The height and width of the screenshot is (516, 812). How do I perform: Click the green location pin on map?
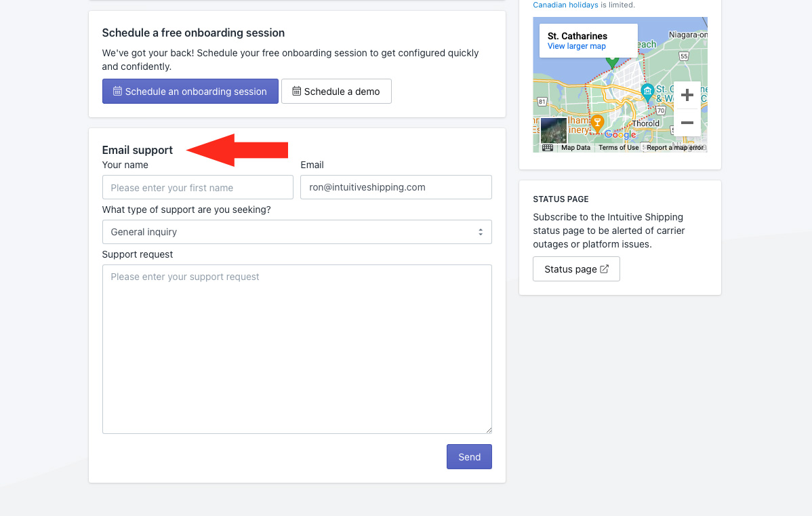[x=612, y=62]
